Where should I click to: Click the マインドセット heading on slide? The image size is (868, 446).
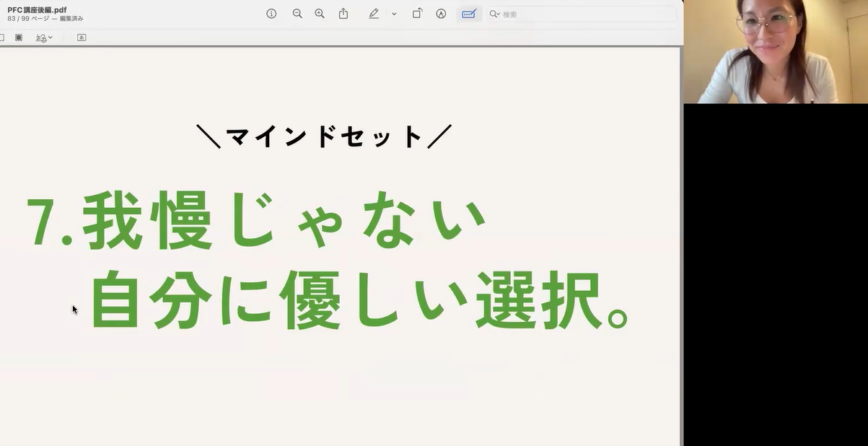tap(324, 136)
